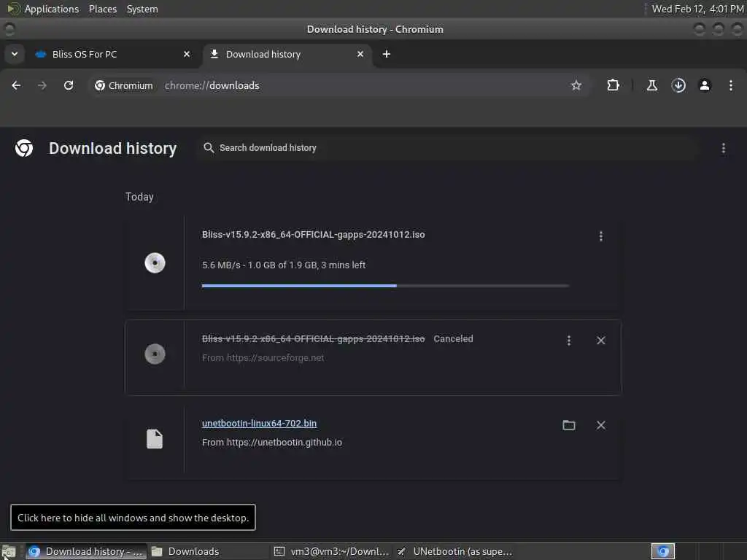
Task: Open Download history page more actions menu
Action: pyautogui.click(x=723, y=148)
